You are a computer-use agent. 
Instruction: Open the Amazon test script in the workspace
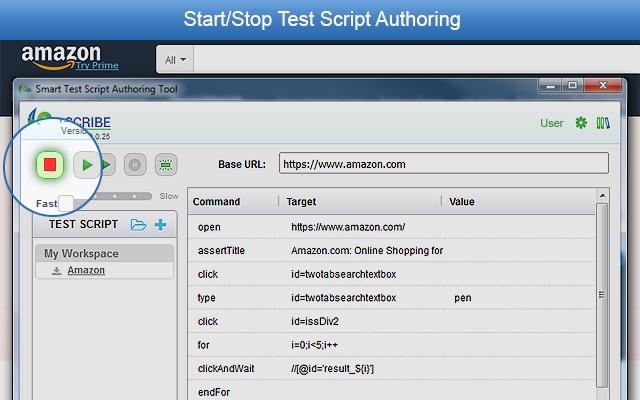[x=86, y=270]
